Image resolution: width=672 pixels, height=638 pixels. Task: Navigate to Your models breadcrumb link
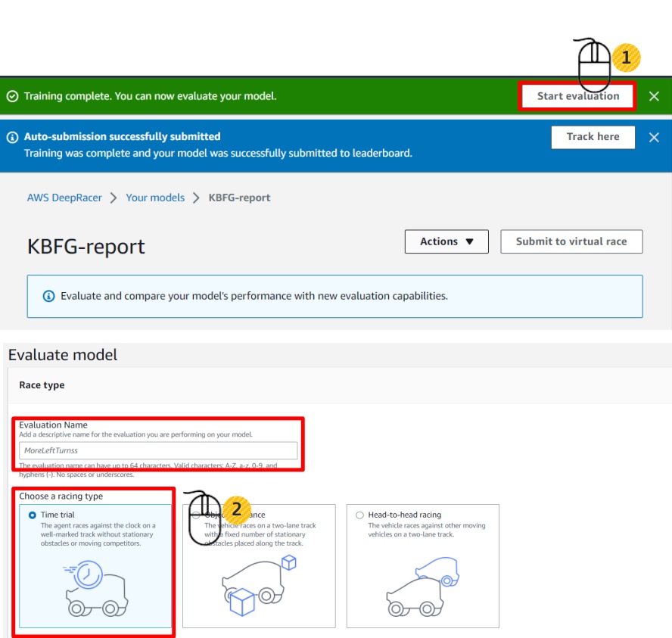point(155,198)
